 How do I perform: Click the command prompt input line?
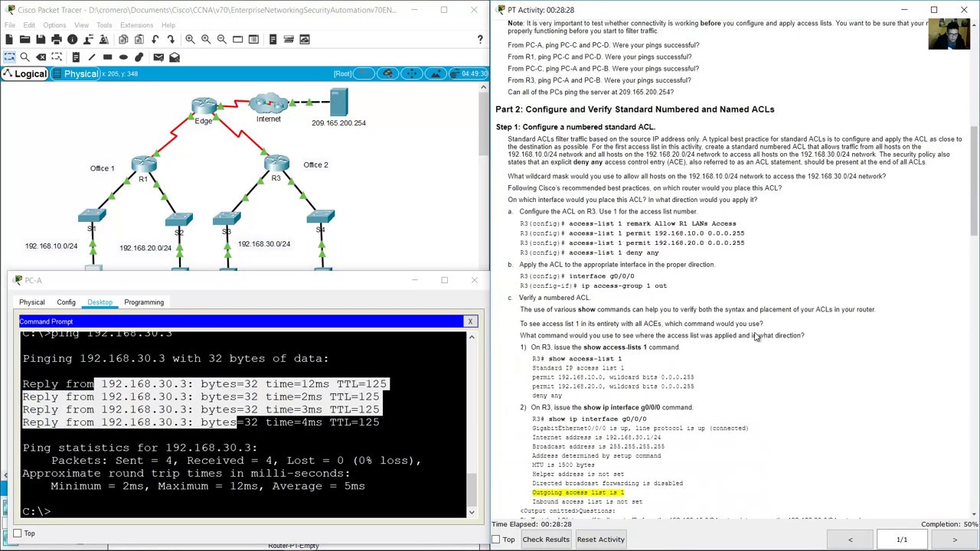point(243,511)
